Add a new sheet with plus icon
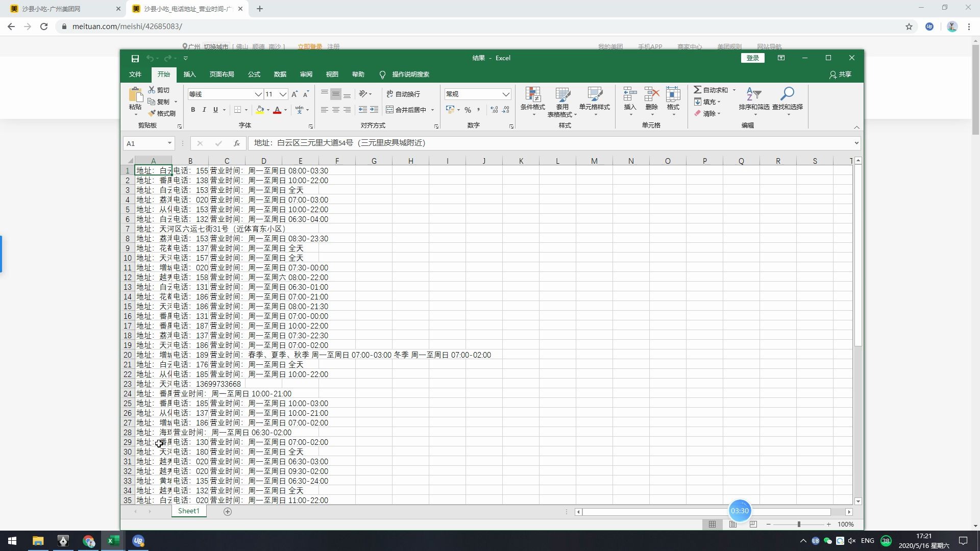Image resolution: width=980 pixels, height=551 pixels. coord(228,511)
